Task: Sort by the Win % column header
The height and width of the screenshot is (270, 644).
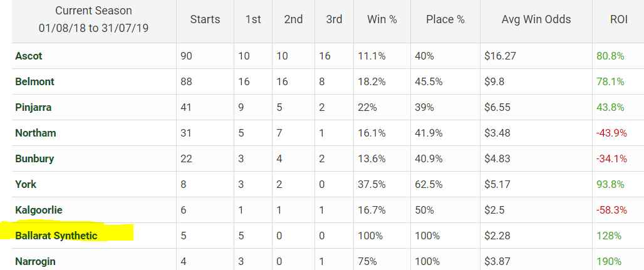Action: [382, 19]
